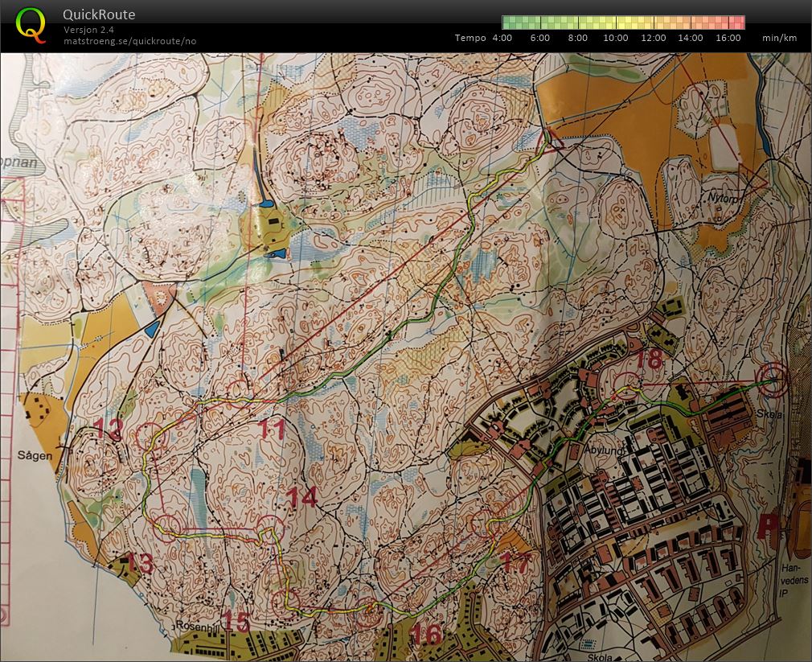This screenshot has height=662, width=812.
Task: Click the finish double circle marker
Action: pos(774,381)
